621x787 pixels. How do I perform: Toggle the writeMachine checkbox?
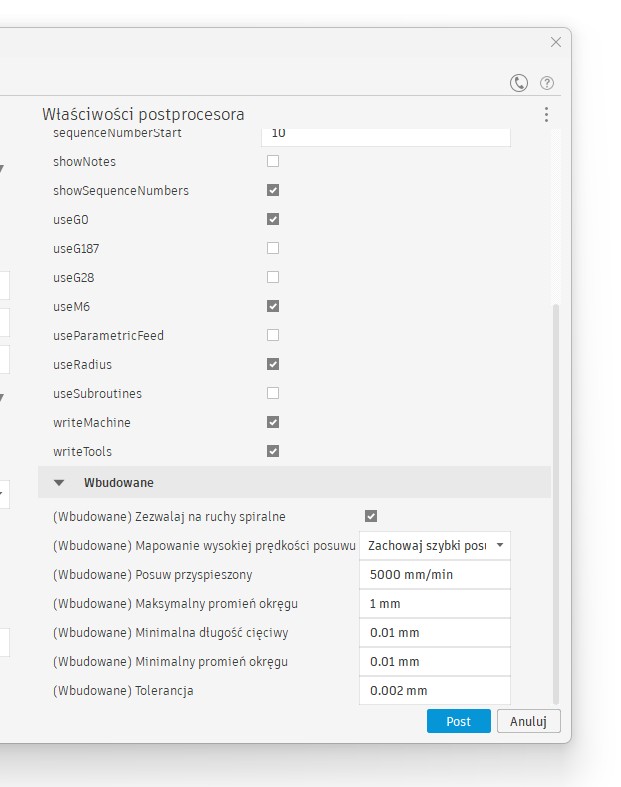[273, 422]
